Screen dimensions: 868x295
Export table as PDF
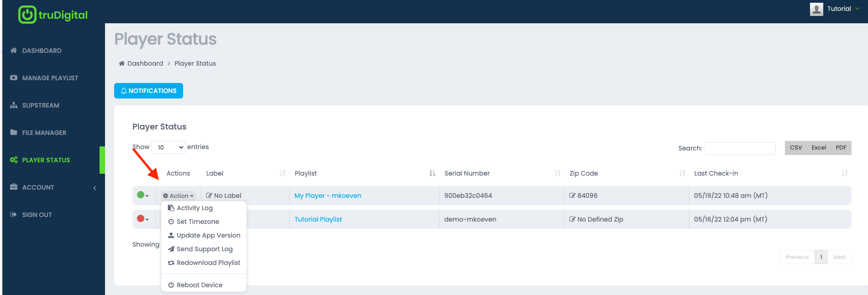(x=841, y=148)
